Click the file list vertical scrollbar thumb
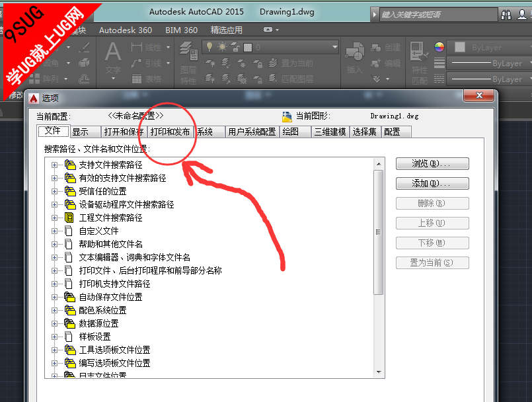Screen dimensions: 532x402 coord(378,232)
